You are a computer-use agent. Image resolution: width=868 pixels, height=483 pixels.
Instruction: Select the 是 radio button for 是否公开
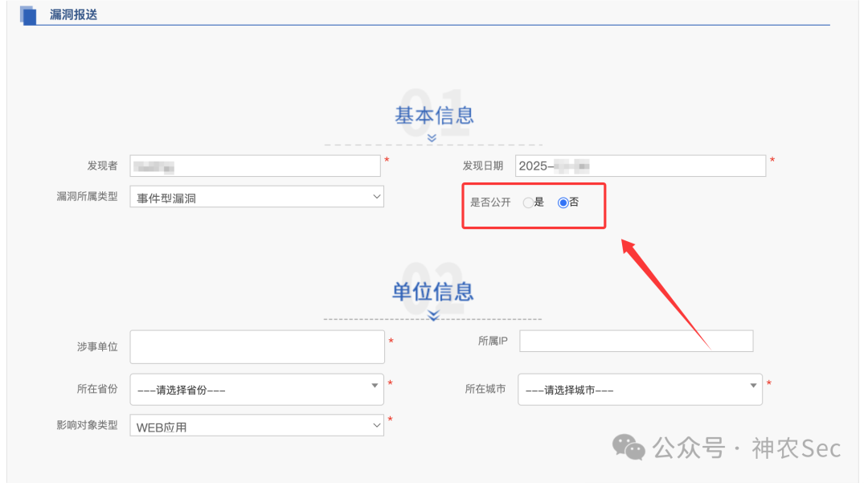point(528,203)
